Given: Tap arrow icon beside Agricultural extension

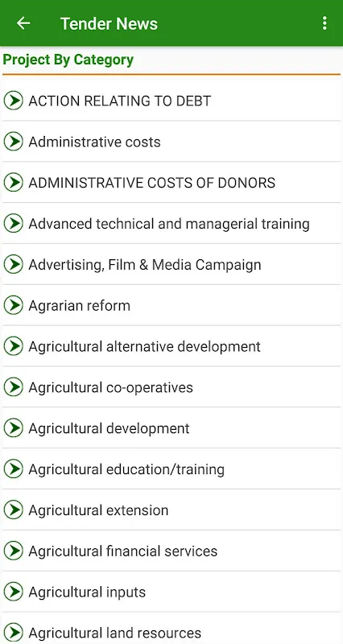Looking at the screenshot, I should pos(14,510).
